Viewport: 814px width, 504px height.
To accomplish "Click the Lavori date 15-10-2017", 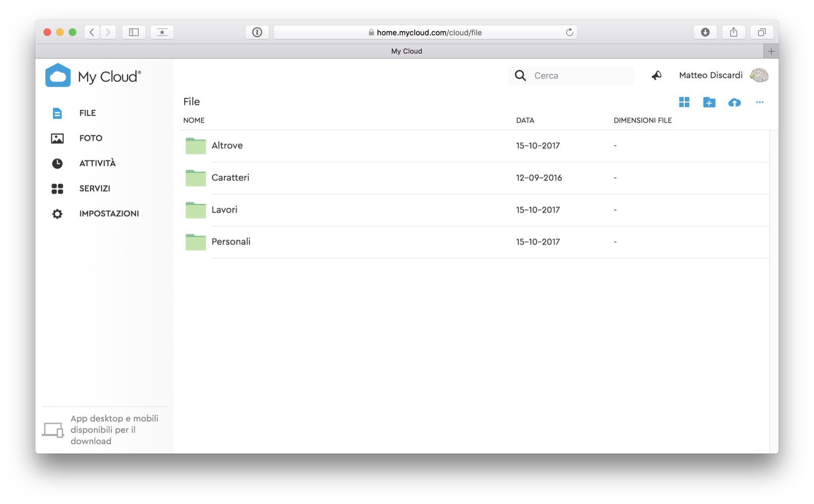I will point(538,210).
